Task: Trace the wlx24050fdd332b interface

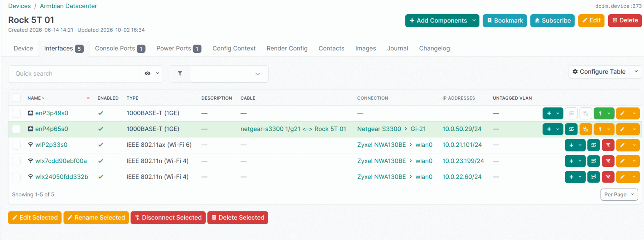Action: [594, 177]
